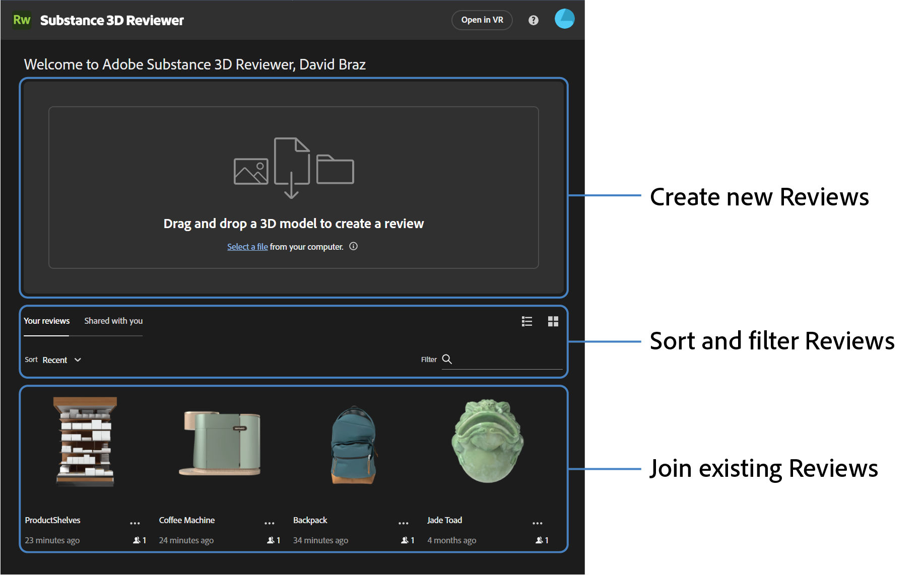Open the ProductShelves review thumbnail
The width and height of the screenshot is (924, 575).
[85, 442]
